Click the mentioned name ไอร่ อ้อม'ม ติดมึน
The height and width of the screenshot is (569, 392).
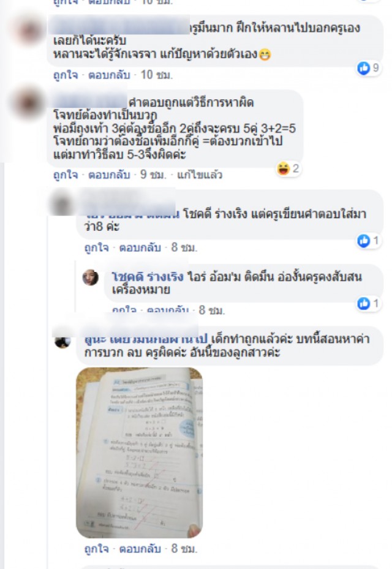pyautogui.click(x=231, y=277)
